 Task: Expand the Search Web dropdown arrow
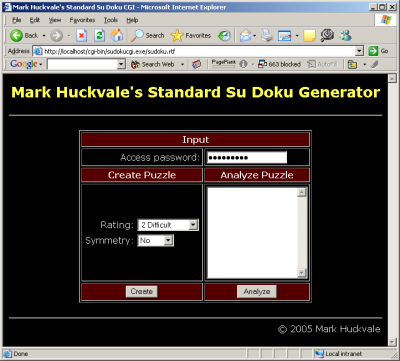click(x=182, y=64)
